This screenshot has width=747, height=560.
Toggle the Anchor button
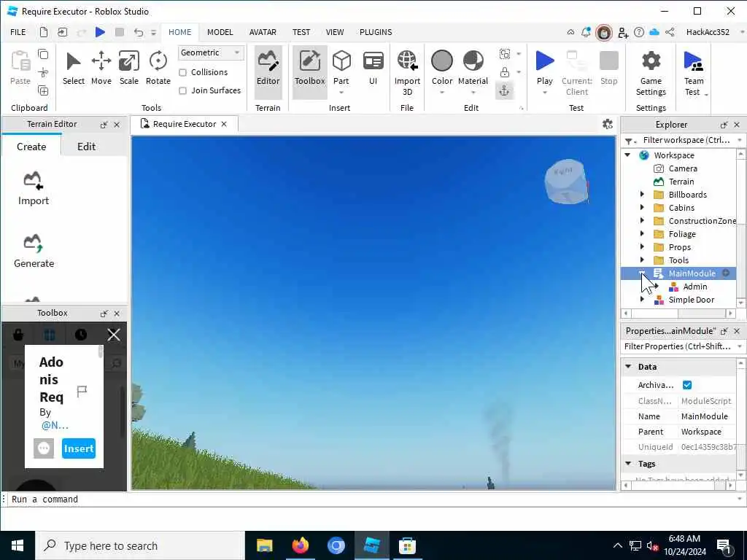505,90
